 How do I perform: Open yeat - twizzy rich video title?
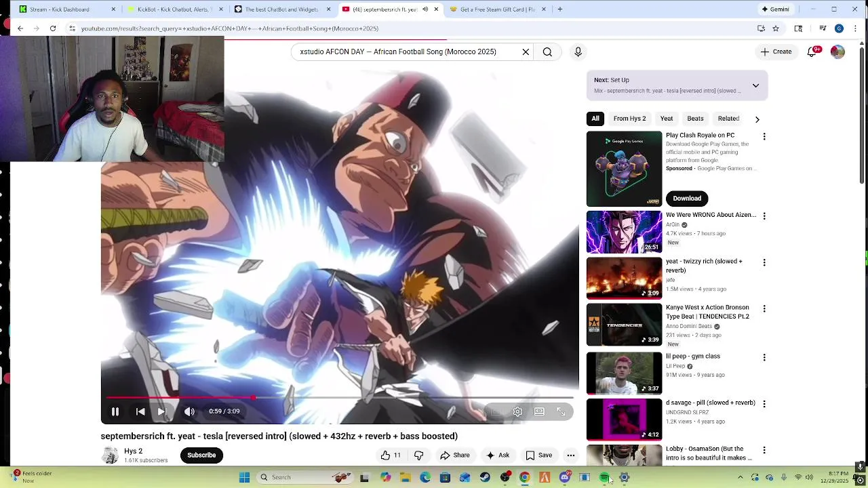(704, 266)
